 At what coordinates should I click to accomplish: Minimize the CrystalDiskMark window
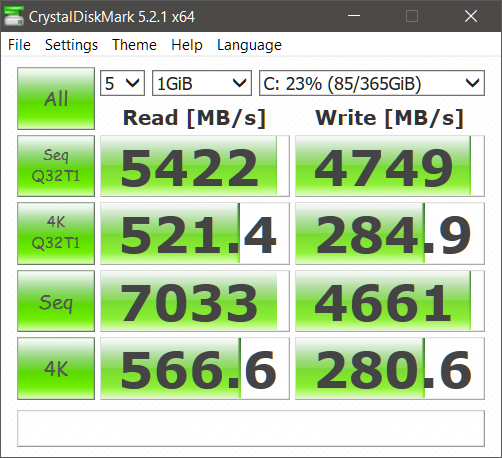[354, 16]
